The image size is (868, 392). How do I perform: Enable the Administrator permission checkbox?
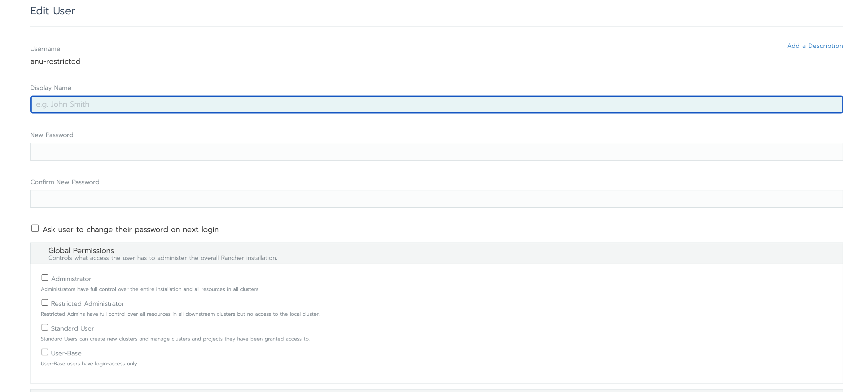(x=45, y=277)
